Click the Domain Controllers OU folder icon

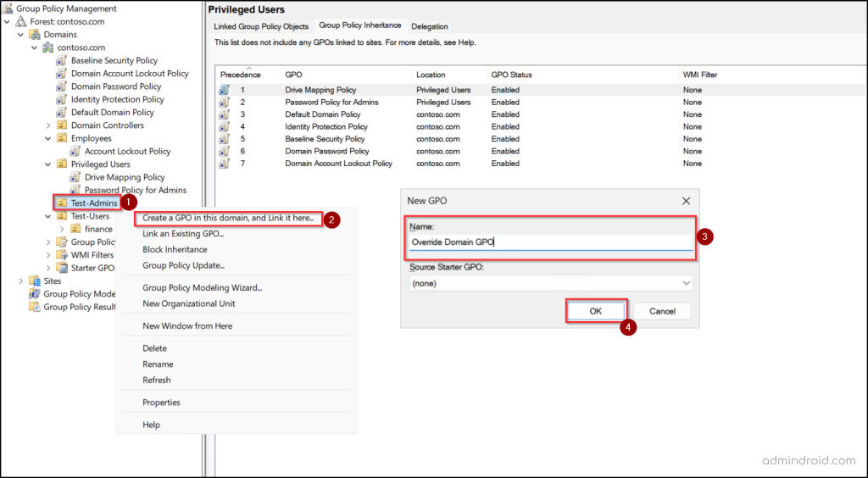point(61,125)
